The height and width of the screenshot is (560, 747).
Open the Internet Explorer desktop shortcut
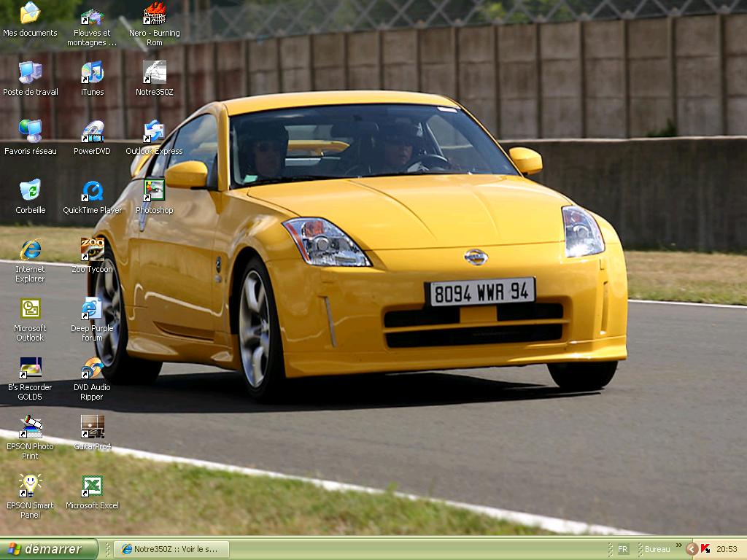pyautogui.click(x=30, y=250)
